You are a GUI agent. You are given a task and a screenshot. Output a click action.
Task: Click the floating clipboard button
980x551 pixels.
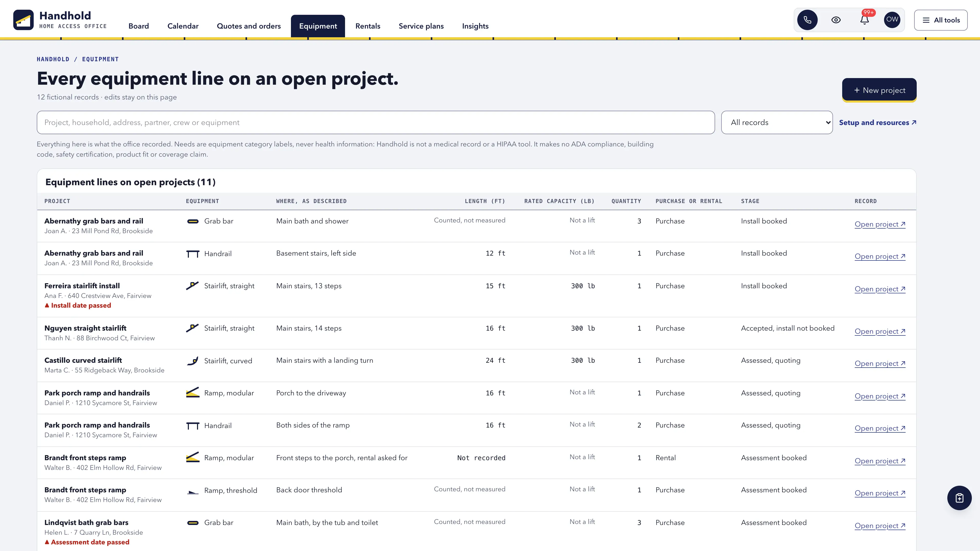pos(959,498)
